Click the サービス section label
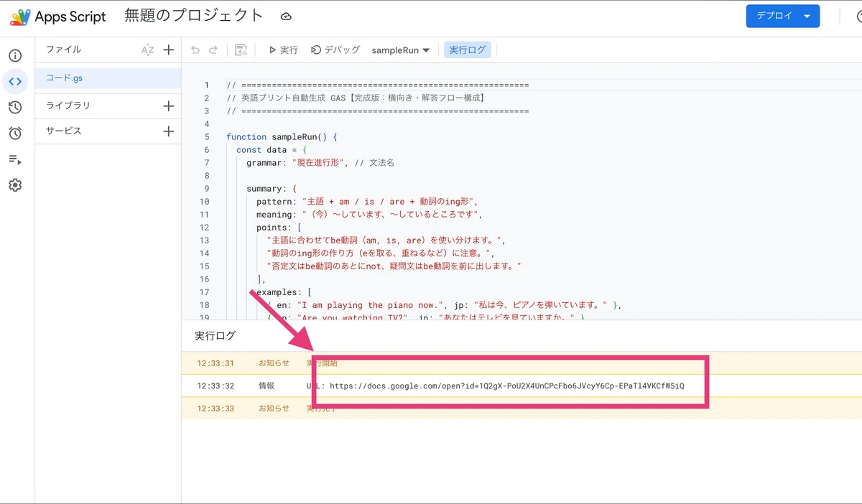Viewport: 862px width, 504px height. (64, 131)
